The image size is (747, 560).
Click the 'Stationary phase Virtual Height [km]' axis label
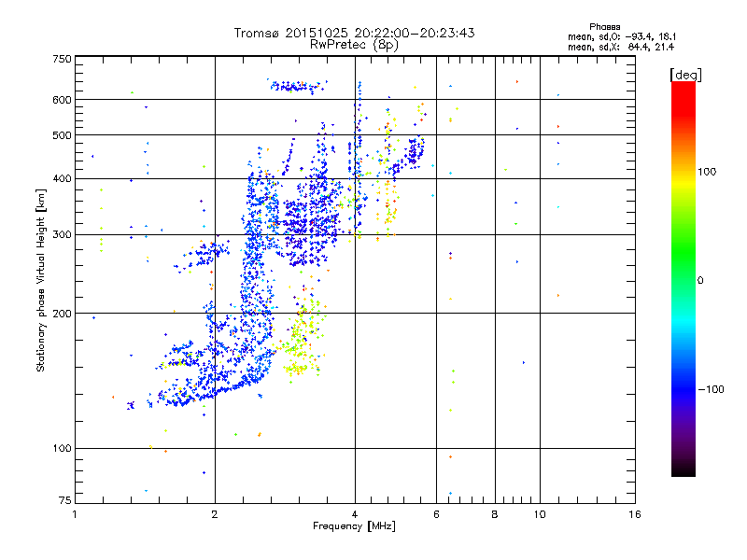41,280
